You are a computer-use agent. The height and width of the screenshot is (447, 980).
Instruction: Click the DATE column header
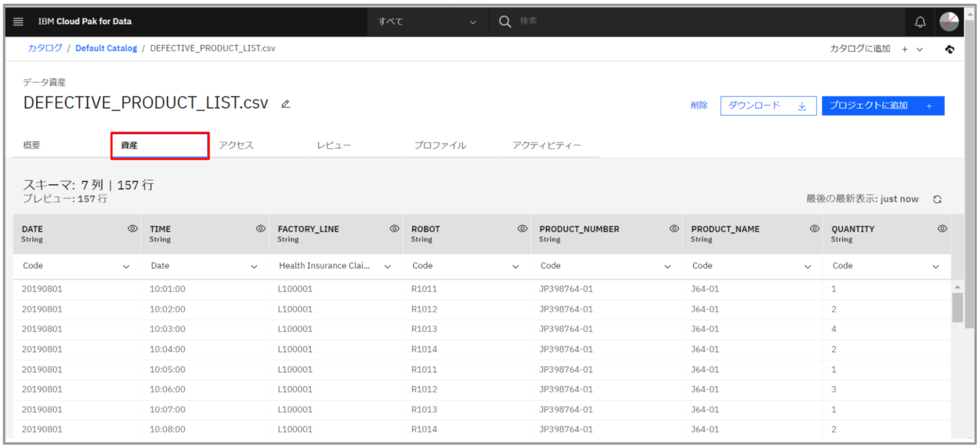[77, 234]
